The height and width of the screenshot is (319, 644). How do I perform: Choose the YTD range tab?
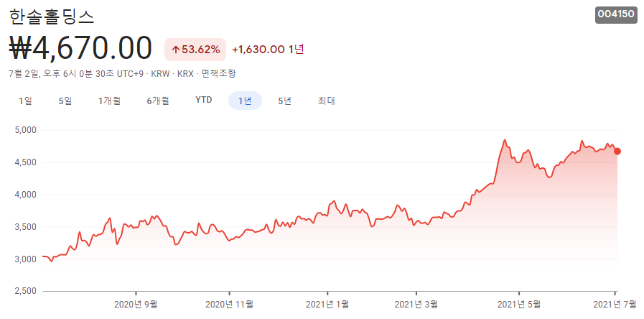pos(203,101)
